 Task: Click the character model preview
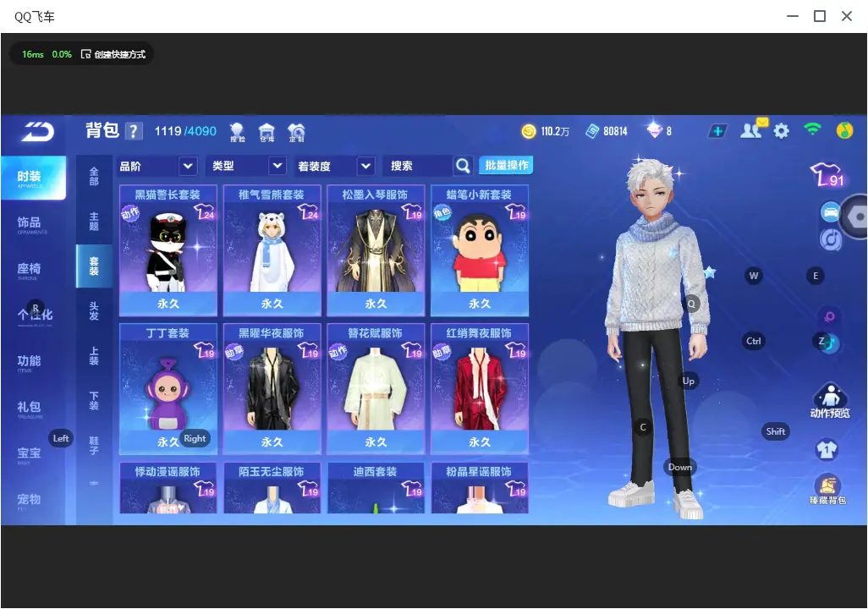[656, 337]
